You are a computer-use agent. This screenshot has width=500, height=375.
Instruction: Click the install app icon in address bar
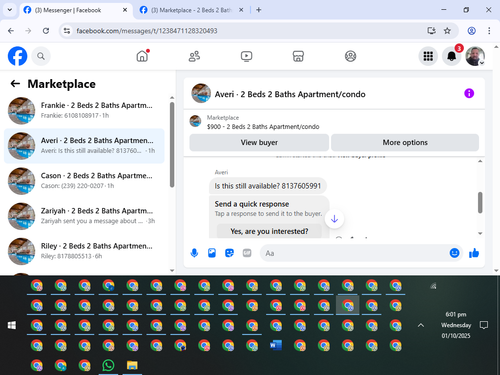pos(431,31)
